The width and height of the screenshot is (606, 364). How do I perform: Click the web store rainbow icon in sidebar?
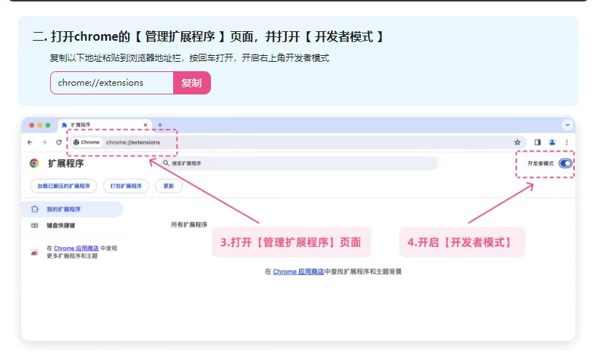coord(35,252)
